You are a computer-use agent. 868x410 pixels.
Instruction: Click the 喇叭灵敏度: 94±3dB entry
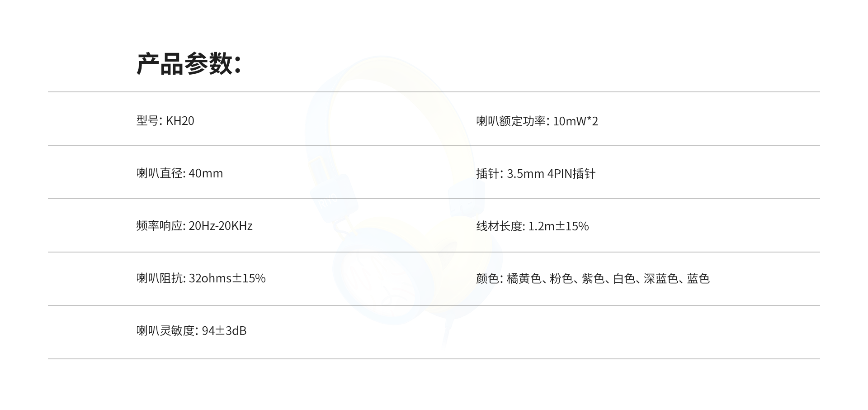tap(192, 331)
